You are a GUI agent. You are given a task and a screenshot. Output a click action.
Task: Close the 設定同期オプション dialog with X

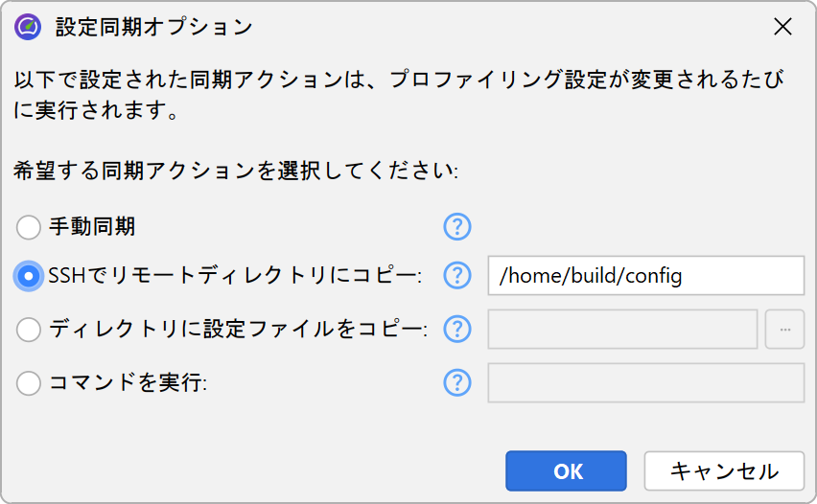click(782, 27)
